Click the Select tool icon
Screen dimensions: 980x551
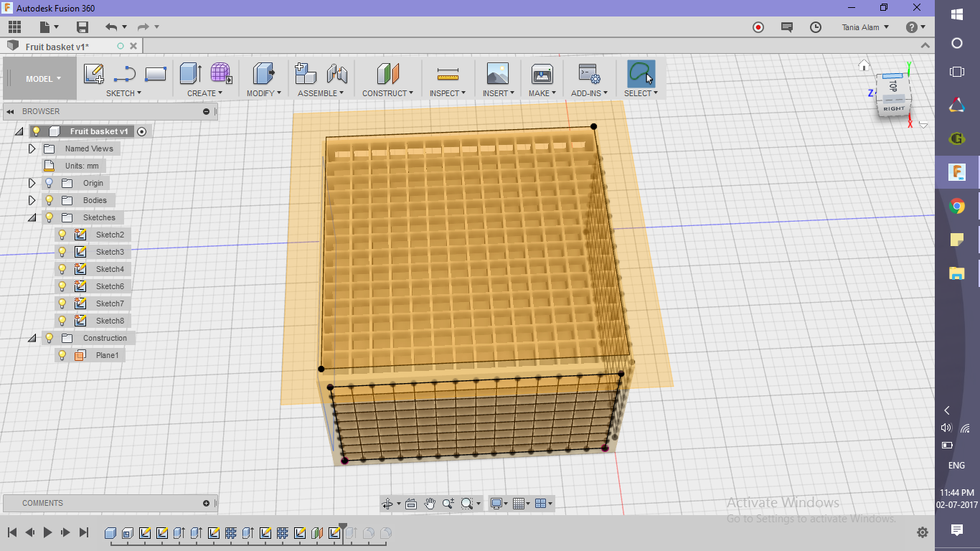click(641, 74)
